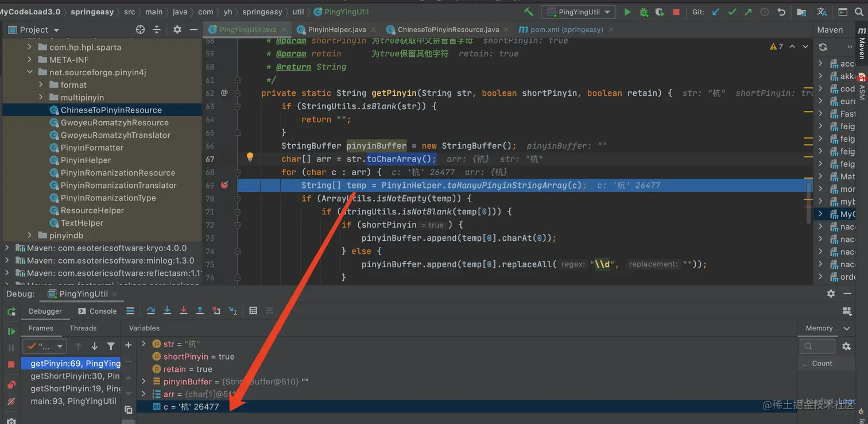Rerun PingYingUtil debug session

click(11, 311)
